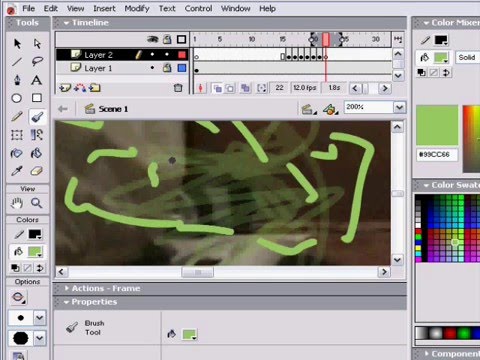
Task: Click the brush mode option icon
Action: point(18,297)
